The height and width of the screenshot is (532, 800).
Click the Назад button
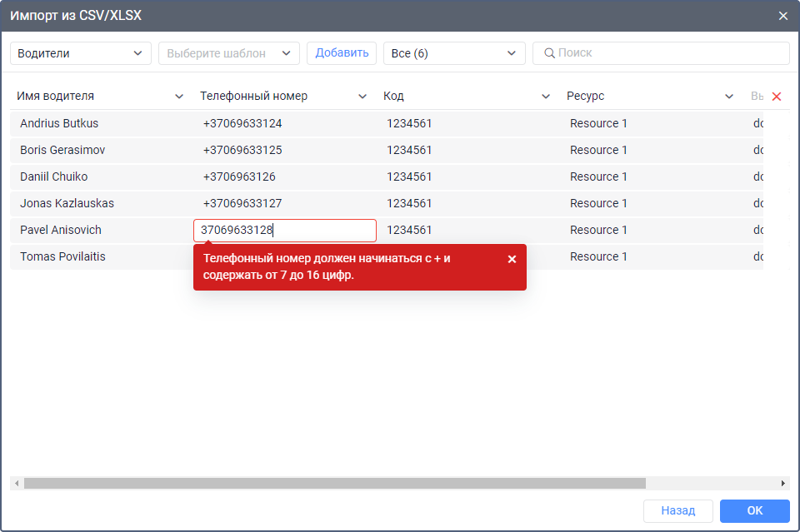(677, 510)
